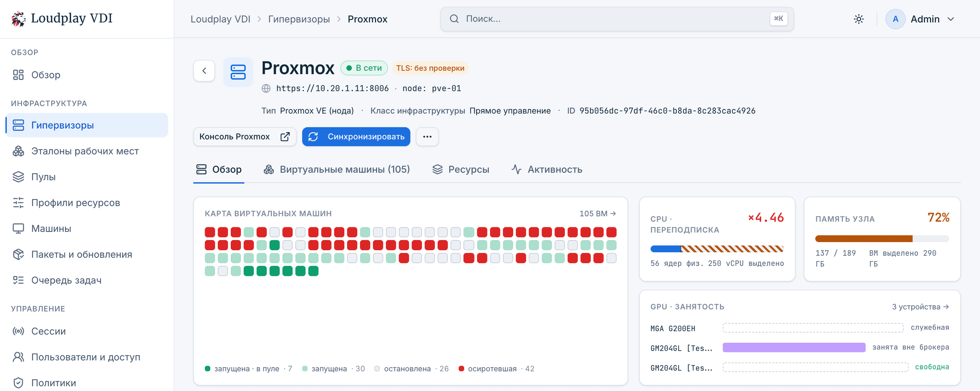
Task: Click the node: pve-01 text
Action: pyautogui.click(x=432, y=89)
